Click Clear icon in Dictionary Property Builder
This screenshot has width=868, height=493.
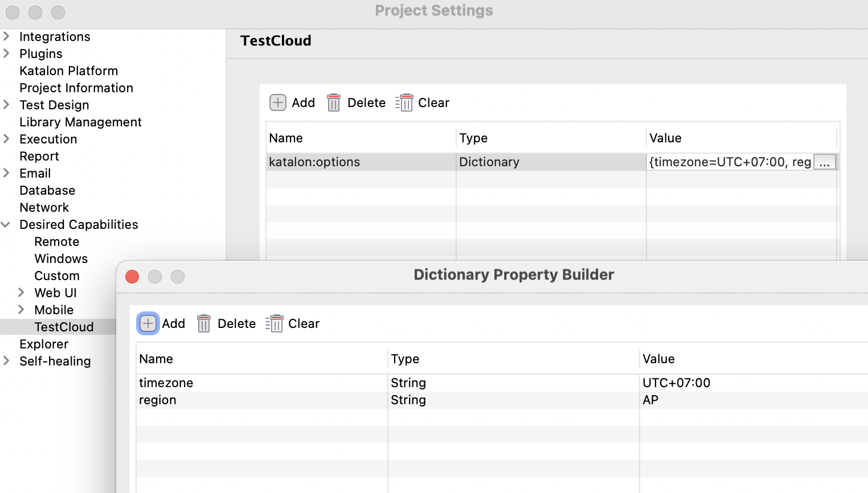click(x=274, y=323)
